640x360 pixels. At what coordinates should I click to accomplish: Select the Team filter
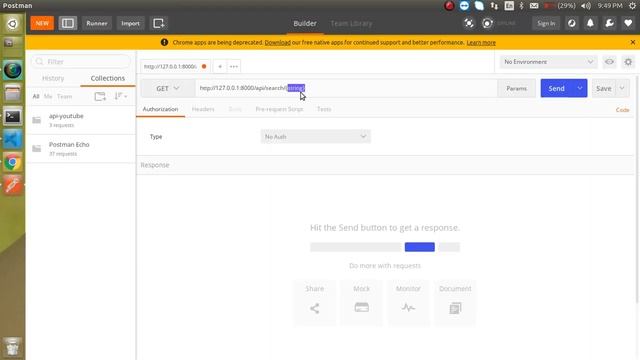[64, 96]
